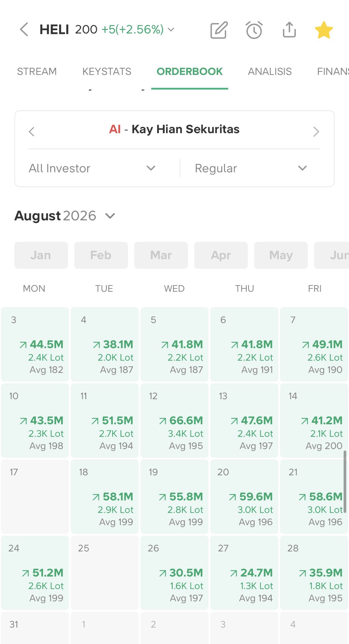The image size is (349, 644).
Task: Tap the WED column header
Action: [x=174, y=288]
